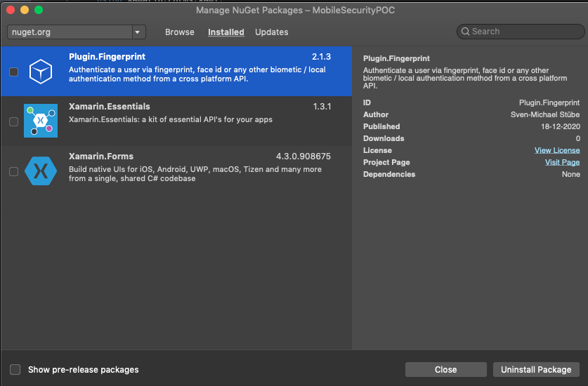Click inside the Search packages field
Image resolution: width=588 pixels, height=386 pixels.
[523, 32]
